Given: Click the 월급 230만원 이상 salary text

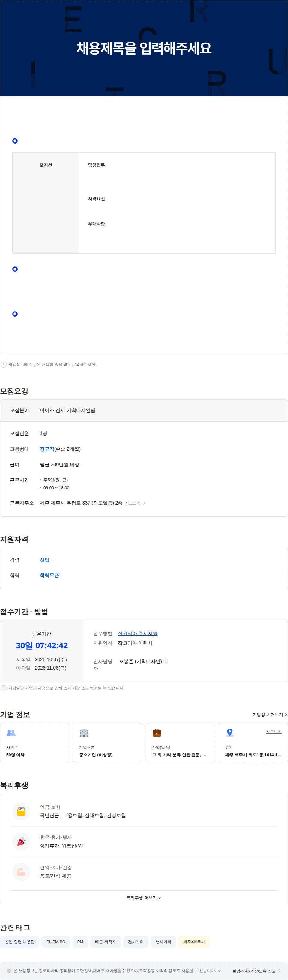Looking at the screenshot, I should point(59,464).
